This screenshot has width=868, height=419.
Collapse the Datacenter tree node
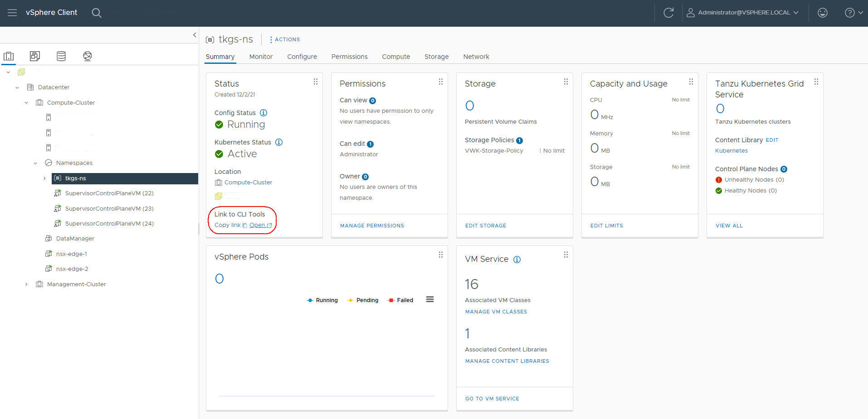[17, 87]
